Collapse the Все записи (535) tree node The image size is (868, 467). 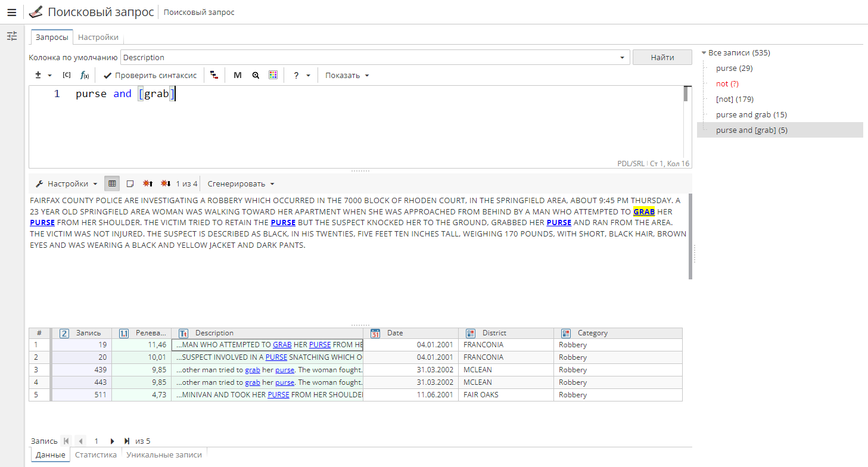[x=704, y=52]
